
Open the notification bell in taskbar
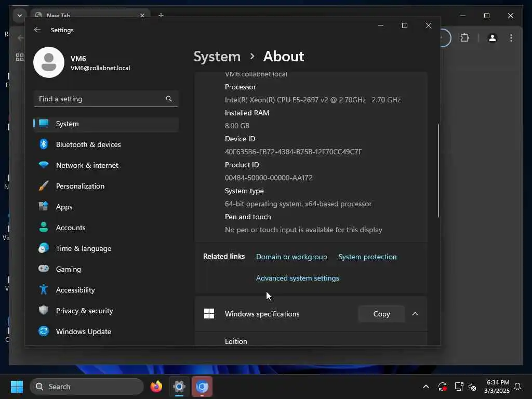pyautogui.click(x=517, y=387)
